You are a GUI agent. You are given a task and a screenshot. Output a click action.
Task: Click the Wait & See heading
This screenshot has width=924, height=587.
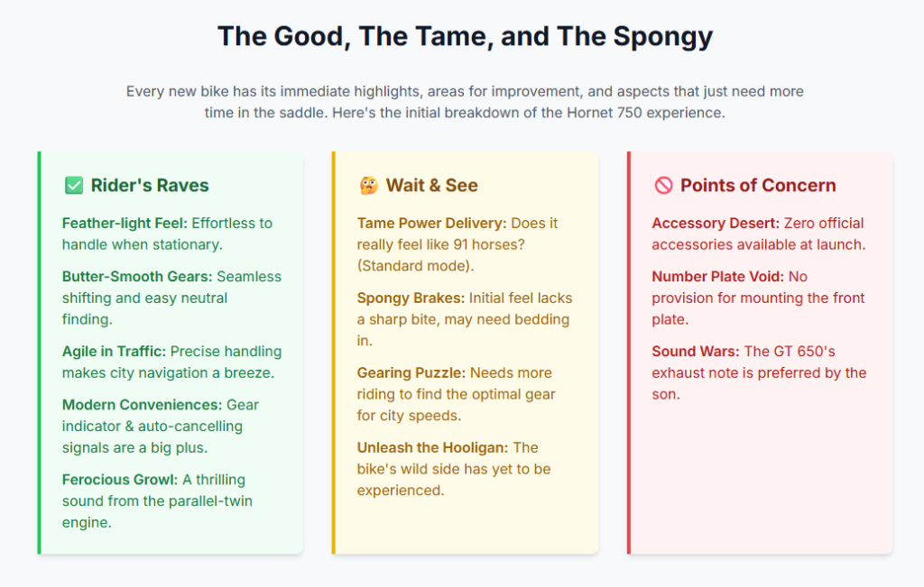(432, 186)
